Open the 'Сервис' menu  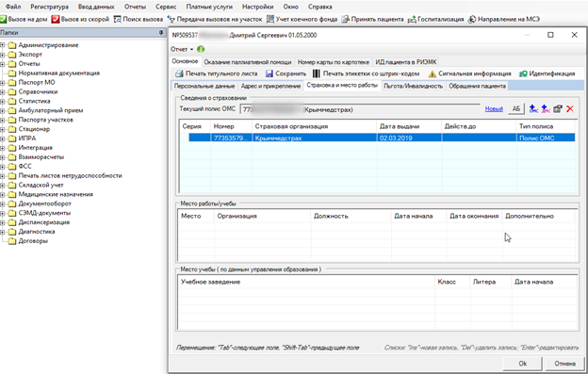click(x=166, y=7)
